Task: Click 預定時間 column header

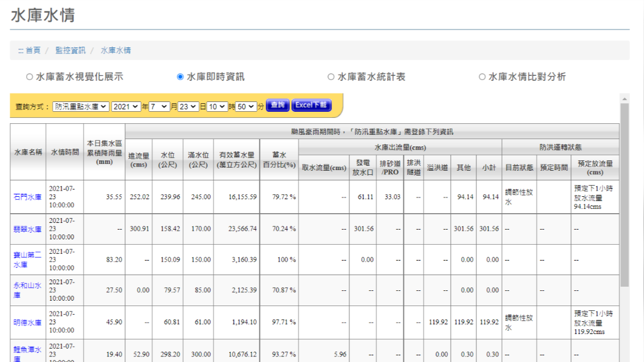Action: tap(553, 168)
